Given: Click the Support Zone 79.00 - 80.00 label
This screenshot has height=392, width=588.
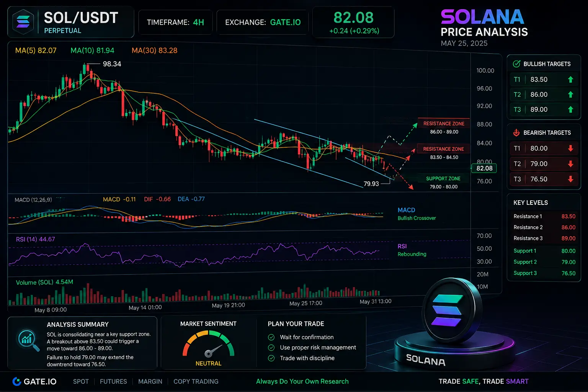Looking at the screenshot, I should pos(443,183).
